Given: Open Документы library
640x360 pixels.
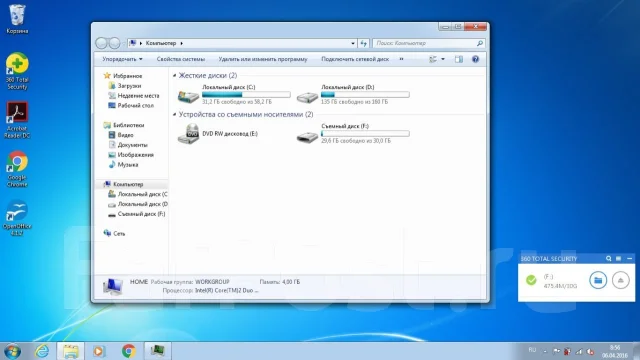Looking at the screenshot, I should [x=132, y=145].
